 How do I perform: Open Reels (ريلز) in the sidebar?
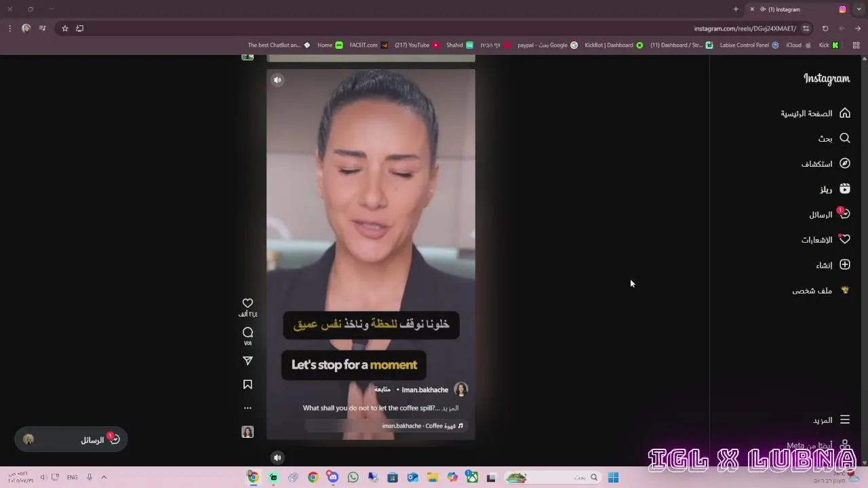pos(835,189)
